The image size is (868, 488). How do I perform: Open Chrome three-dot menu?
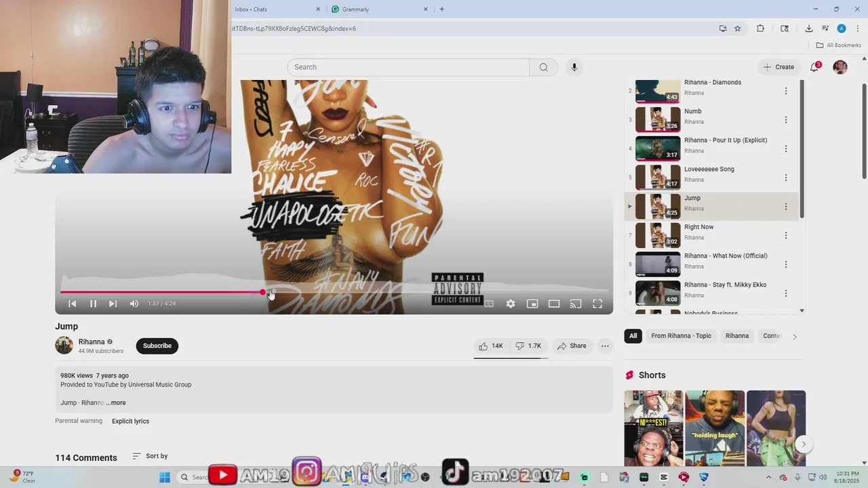[x=857, y=28]
